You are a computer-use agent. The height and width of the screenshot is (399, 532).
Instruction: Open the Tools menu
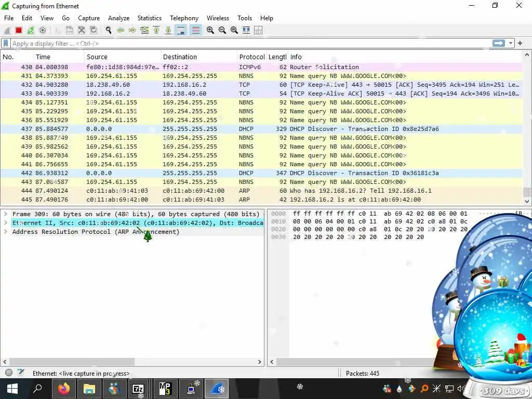coord(245,18)
